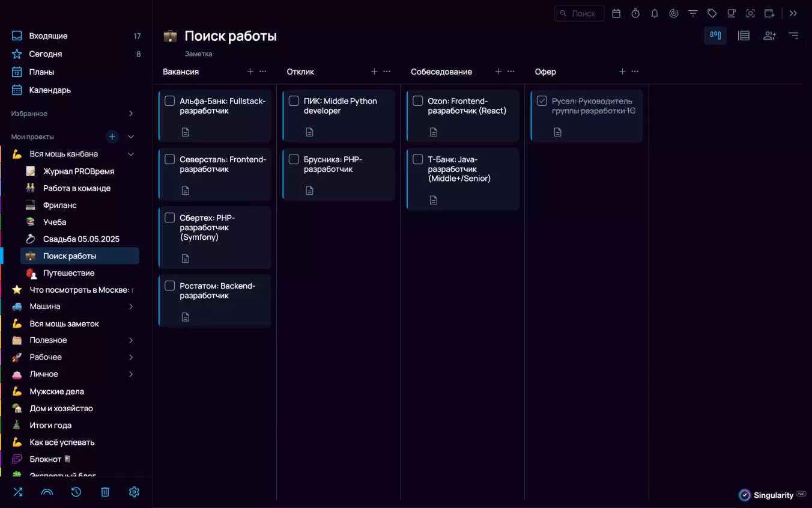Open notifications bell icon
Screen dimensions: 812x508
coord(655,13)
